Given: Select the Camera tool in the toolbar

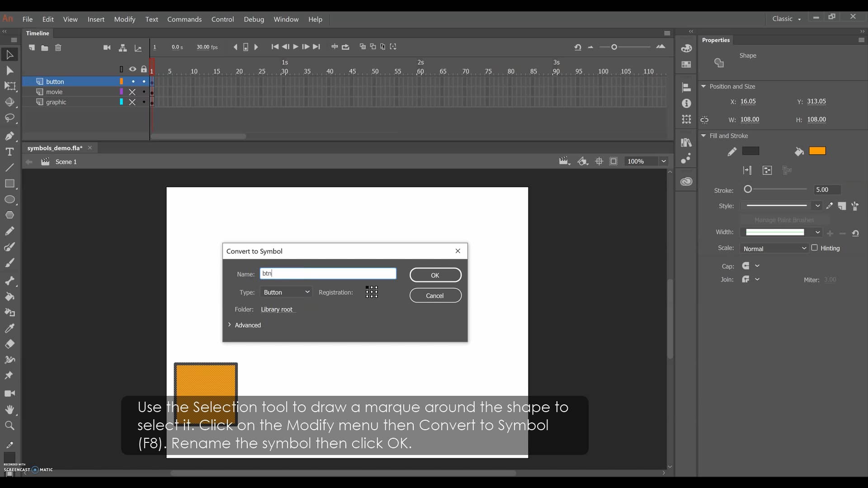Looking at the screenshot, I should pos(9,394).
